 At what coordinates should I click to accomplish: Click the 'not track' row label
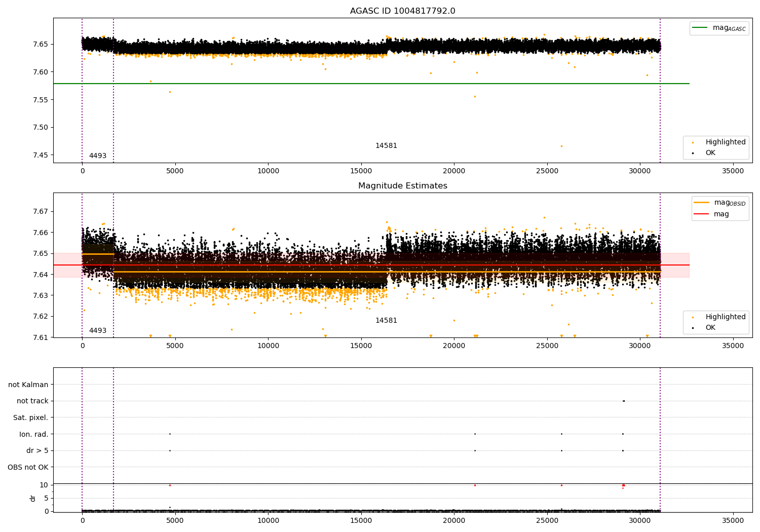(x=32, y=401)
